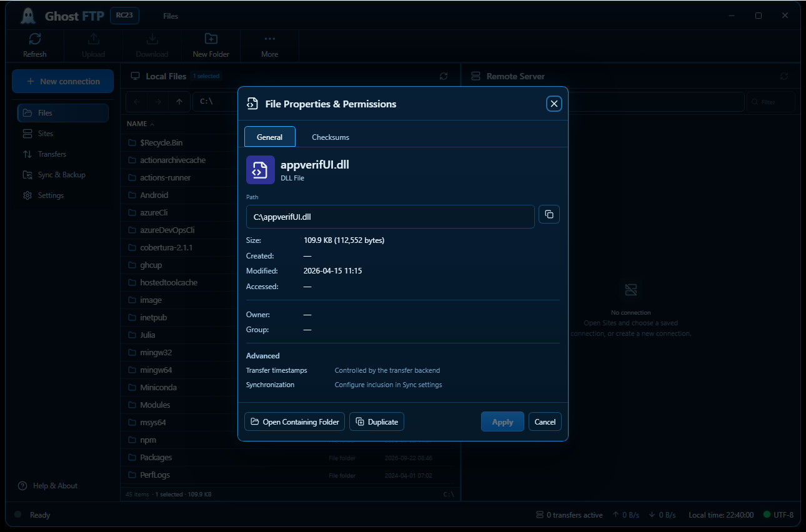Cancel the properties dialog
Image resolution: width=806 pixels, height=532 pixels.
coord(545,421)
